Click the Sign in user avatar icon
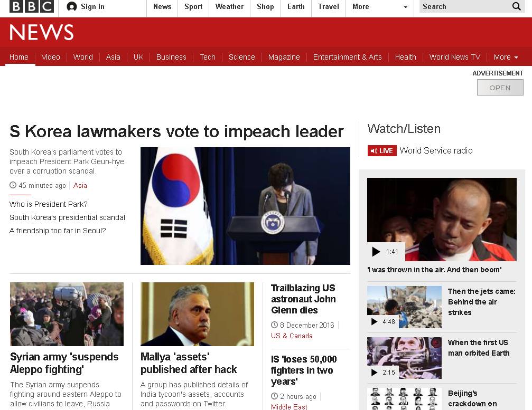 coord(72,6)
